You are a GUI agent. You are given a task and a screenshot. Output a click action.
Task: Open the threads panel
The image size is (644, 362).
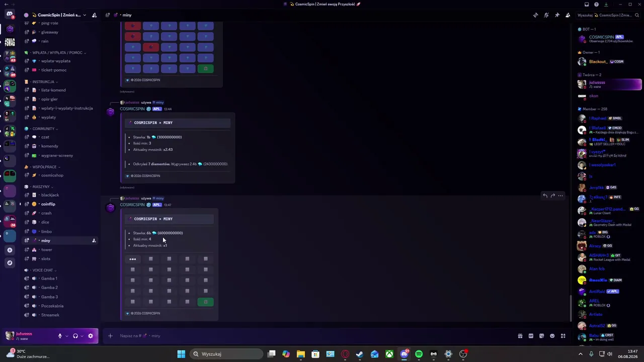point(535,15)
